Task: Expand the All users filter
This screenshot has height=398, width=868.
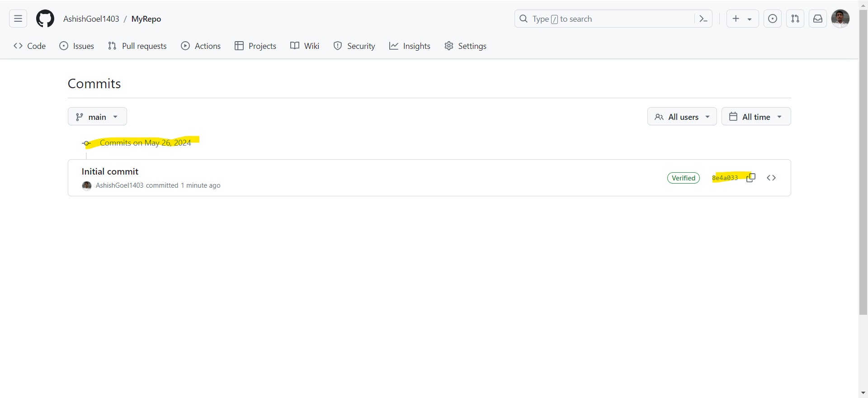Action: 682,117
